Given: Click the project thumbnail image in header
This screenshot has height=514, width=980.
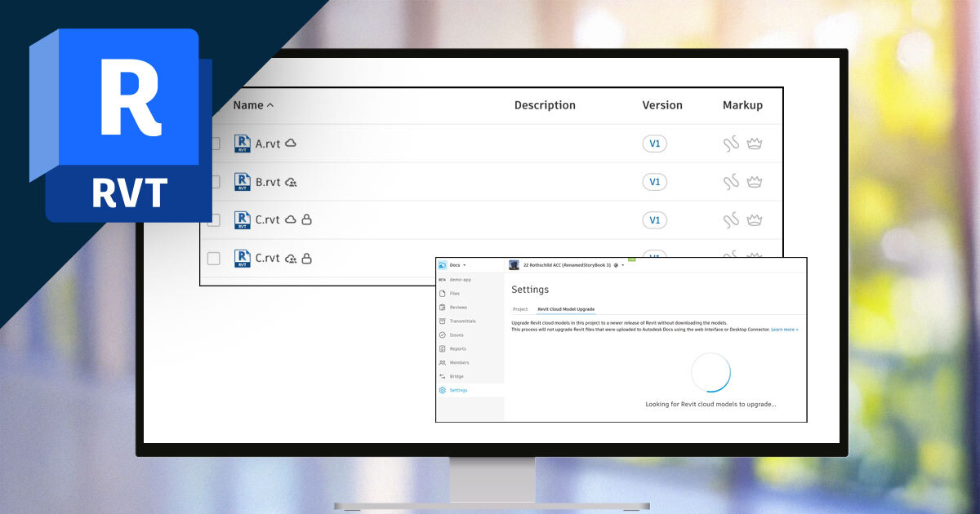Looking at the screenshot, I should [514, 265].
